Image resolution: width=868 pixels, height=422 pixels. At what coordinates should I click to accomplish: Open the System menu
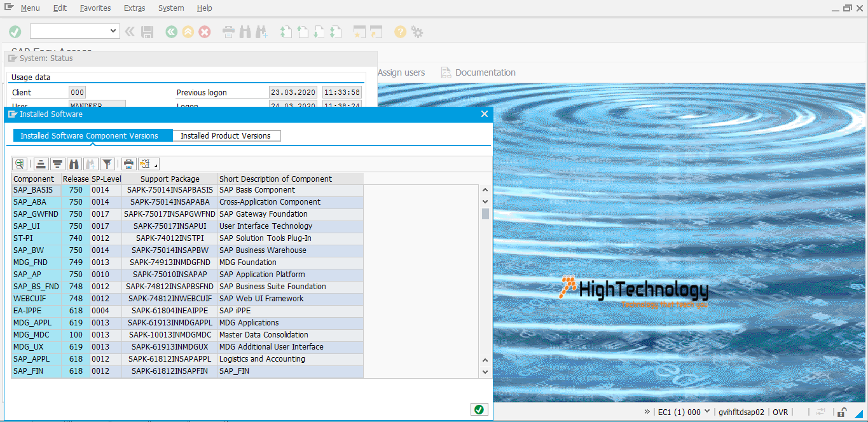coord(171,8)
